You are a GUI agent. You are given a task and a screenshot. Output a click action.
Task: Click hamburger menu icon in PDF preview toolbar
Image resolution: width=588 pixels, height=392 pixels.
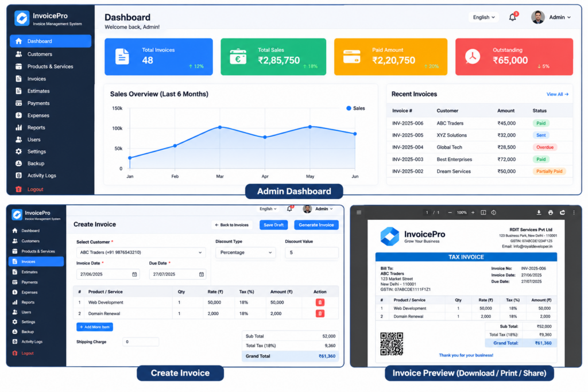point(359,212)
